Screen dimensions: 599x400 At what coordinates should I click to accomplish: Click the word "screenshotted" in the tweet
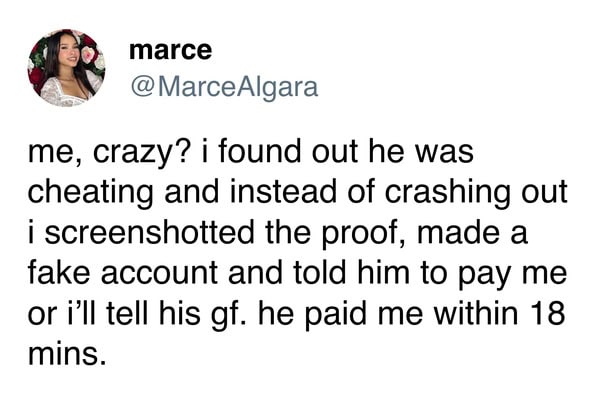(x=149, y=233)
